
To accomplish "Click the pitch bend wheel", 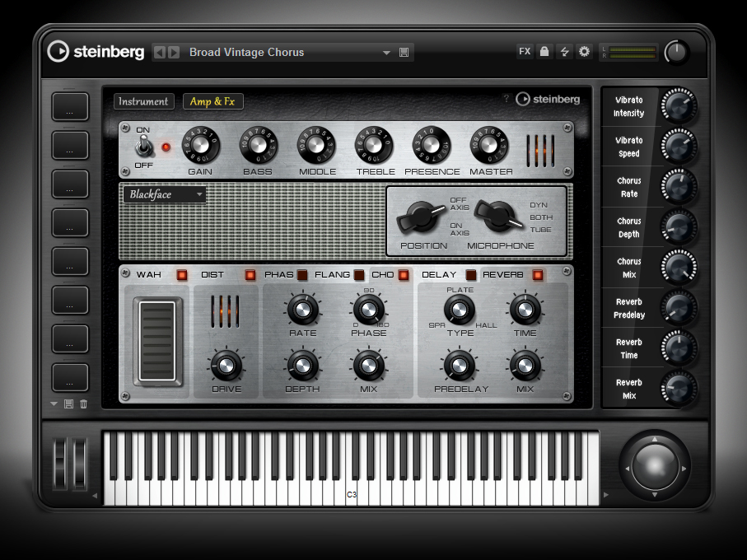I will [59, 464].
